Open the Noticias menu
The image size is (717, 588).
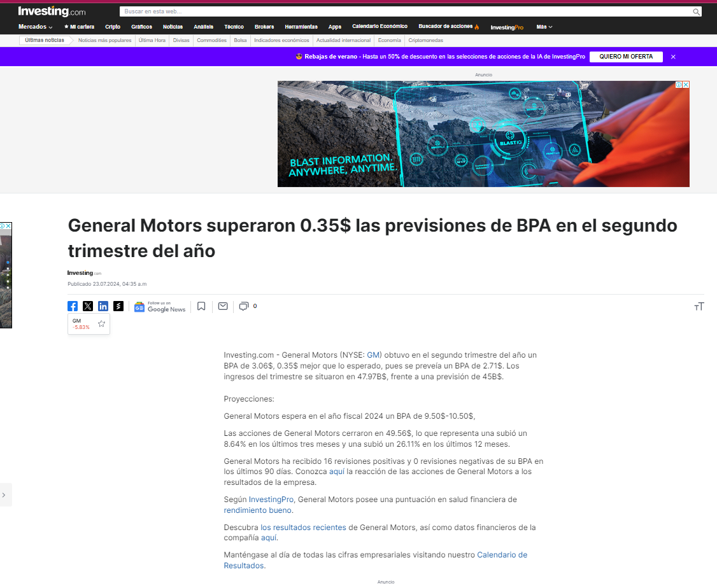coord(173,27)
